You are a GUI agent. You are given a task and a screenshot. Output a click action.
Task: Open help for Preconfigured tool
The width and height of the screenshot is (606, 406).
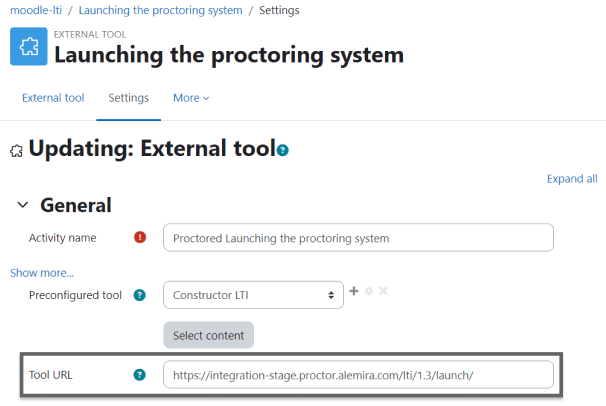pos(140,295)
